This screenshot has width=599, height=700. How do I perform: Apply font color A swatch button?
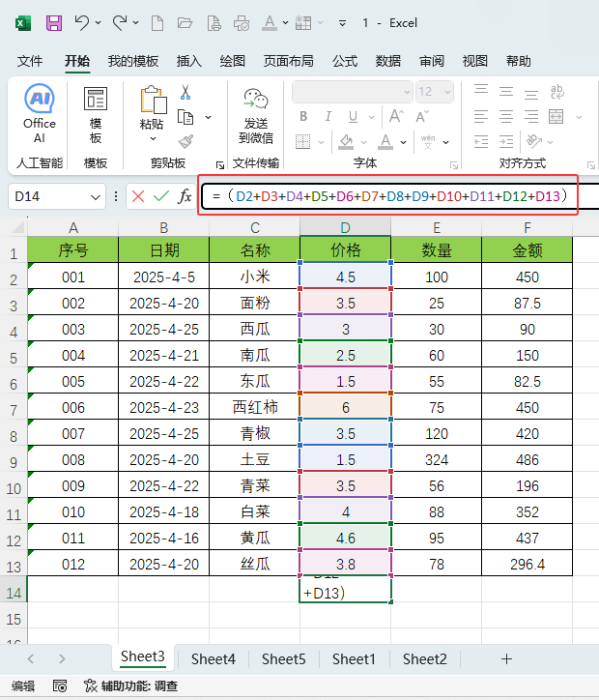click(385, 142)
